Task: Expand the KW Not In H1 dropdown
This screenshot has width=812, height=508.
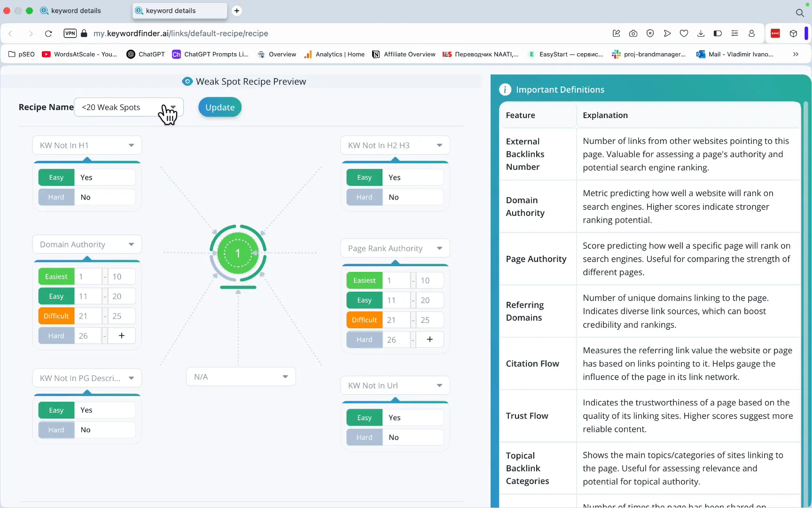Action: (87, 145)
